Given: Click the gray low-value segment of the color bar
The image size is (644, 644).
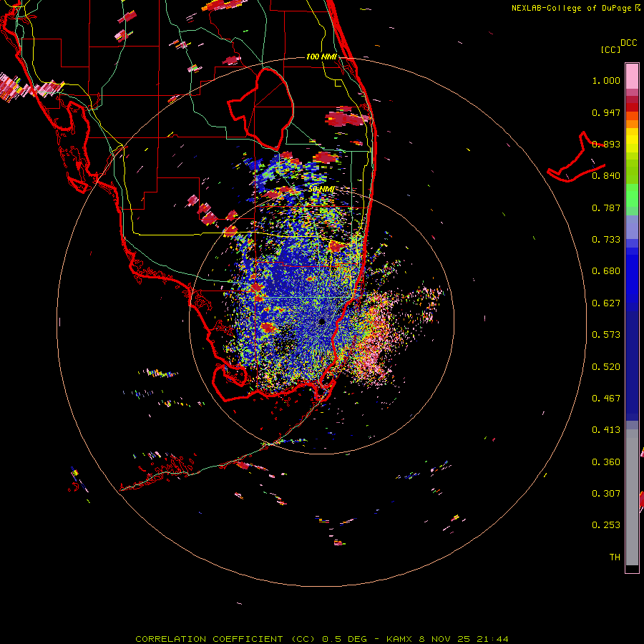Looking at the screenshot, I should (x=632, y=497).
